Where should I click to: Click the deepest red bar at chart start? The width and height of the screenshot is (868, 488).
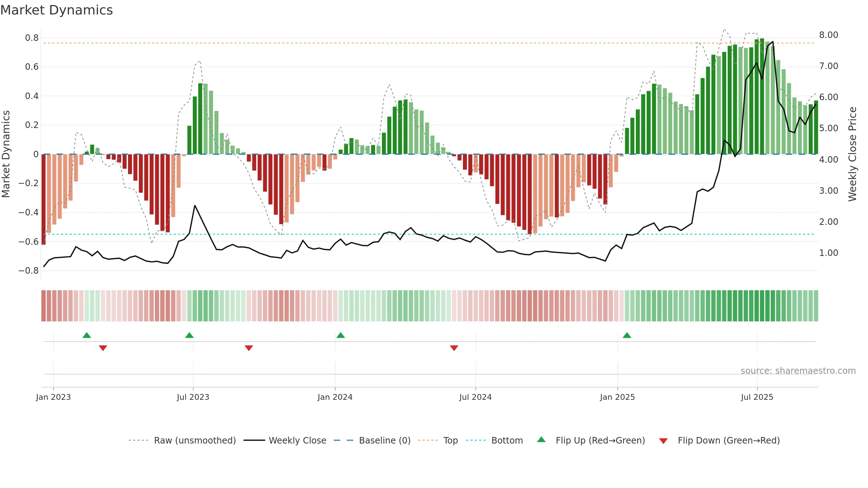[x=43, y=200]
